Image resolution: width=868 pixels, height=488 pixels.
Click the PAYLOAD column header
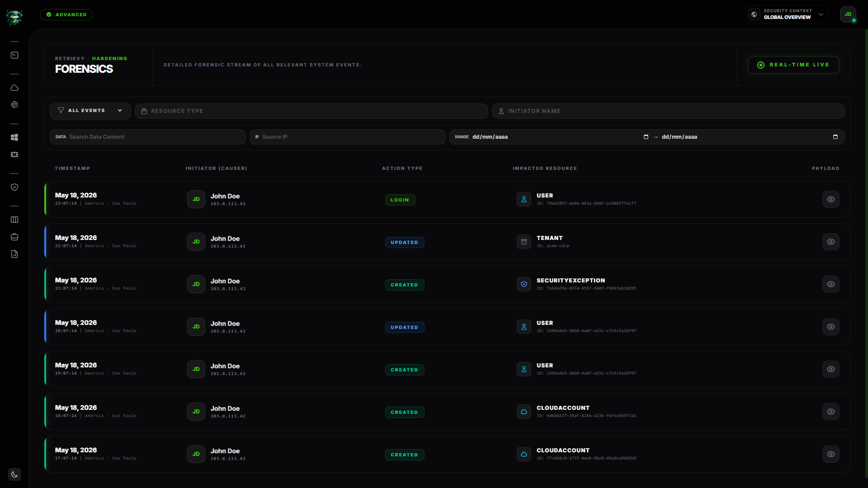pyautogui.click(x=826, y=169)
